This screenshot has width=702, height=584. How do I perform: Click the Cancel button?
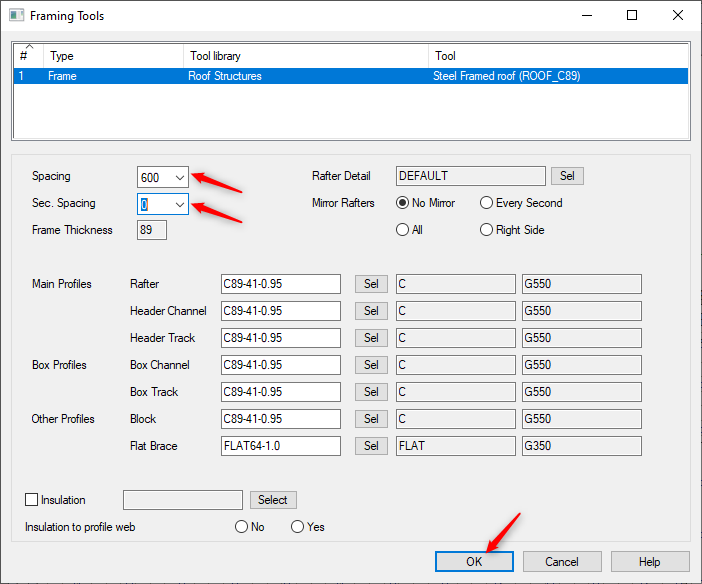(x=562, y=562)
